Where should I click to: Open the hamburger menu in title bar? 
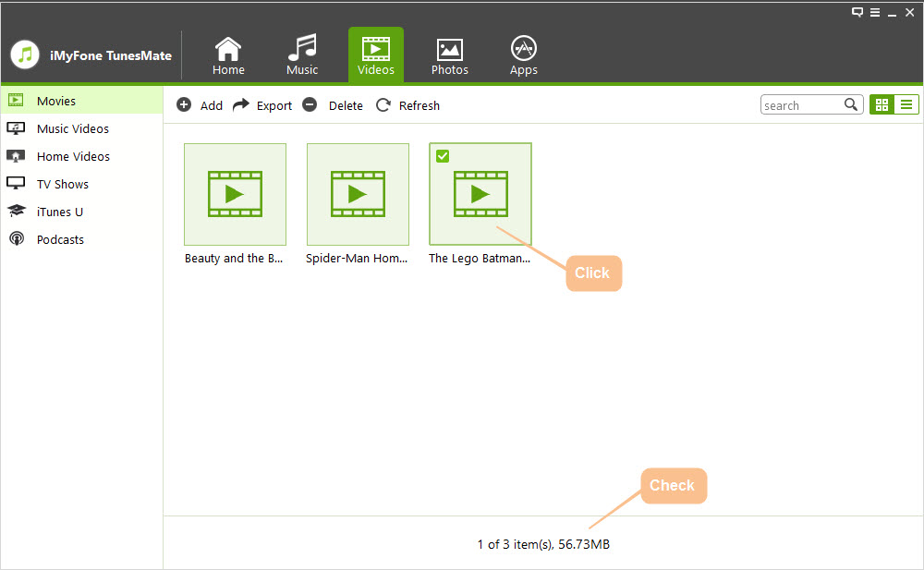tap(875, 12)
